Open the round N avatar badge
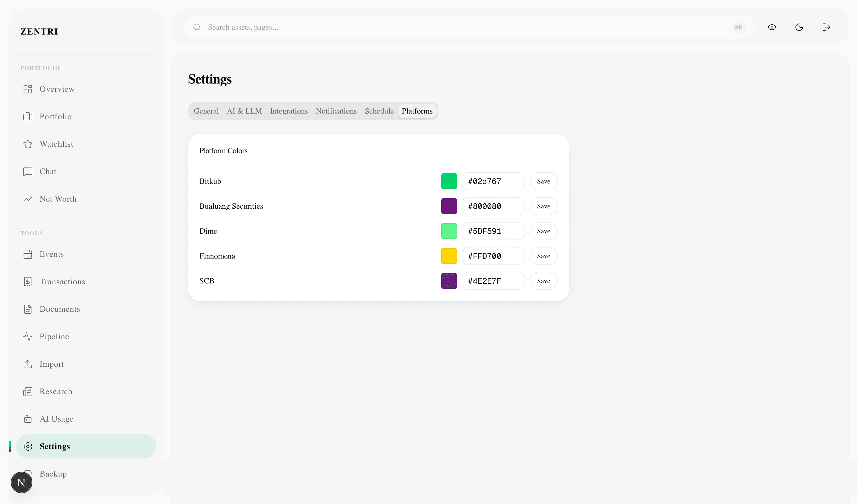The image size is (857, 504). [22, 482]
